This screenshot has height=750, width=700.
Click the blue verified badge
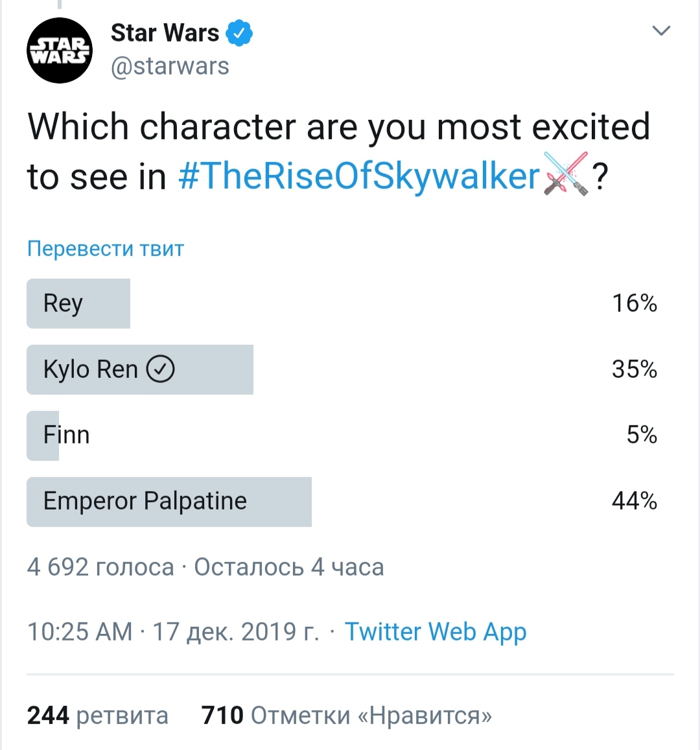(x=239, y=33)
